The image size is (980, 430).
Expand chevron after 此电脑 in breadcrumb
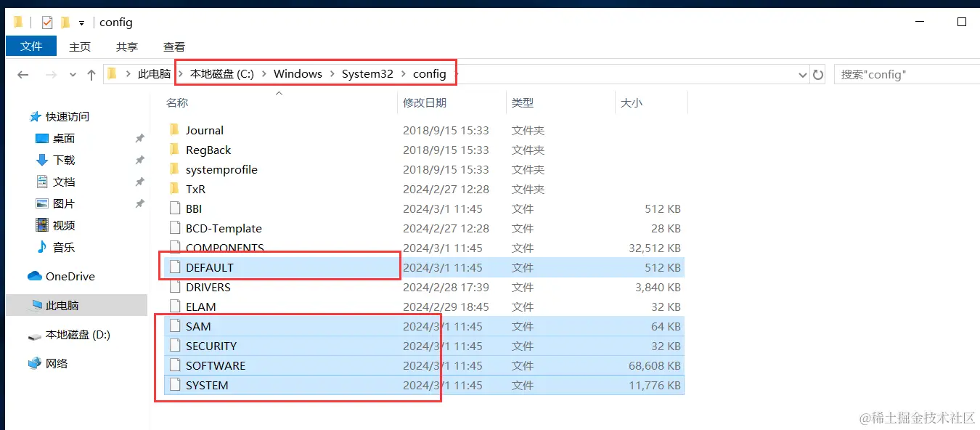[x=180, y=74]
